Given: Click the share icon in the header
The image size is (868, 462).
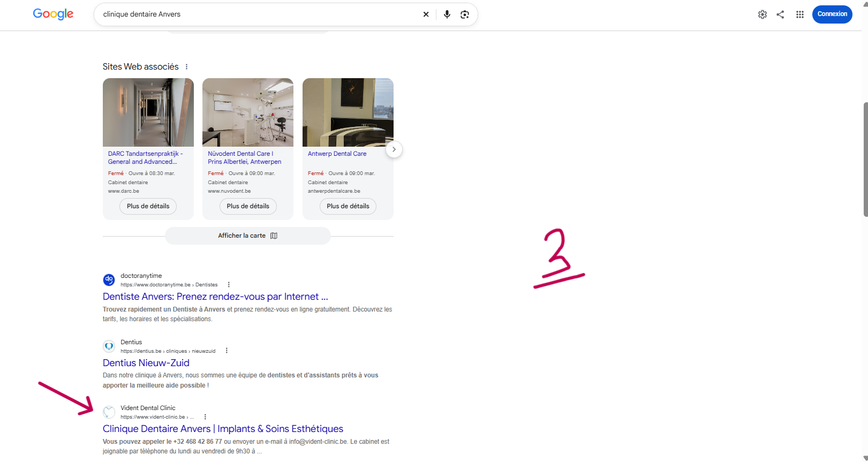Looking at the screenshot, I should [780, 14].
